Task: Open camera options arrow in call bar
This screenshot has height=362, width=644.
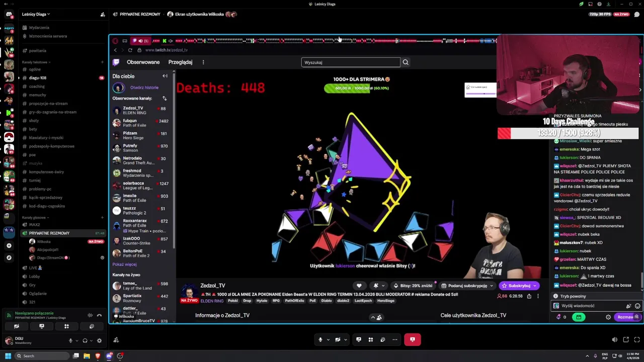Action: point(346,339)
